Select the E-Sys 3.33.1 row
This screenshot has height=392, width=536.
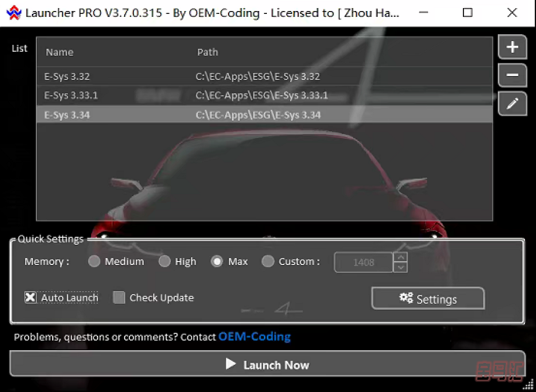(x=265, y=95)
